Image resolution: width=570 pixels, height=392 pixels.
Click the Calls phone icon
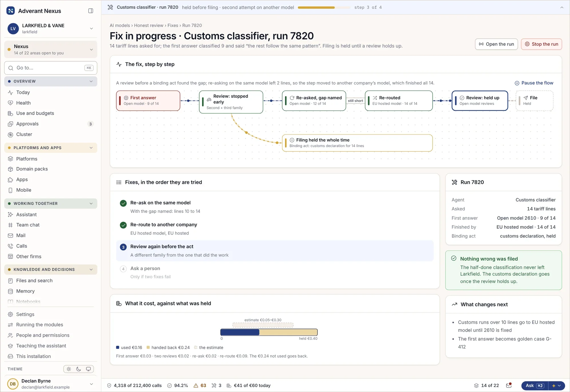coord(11,246)
